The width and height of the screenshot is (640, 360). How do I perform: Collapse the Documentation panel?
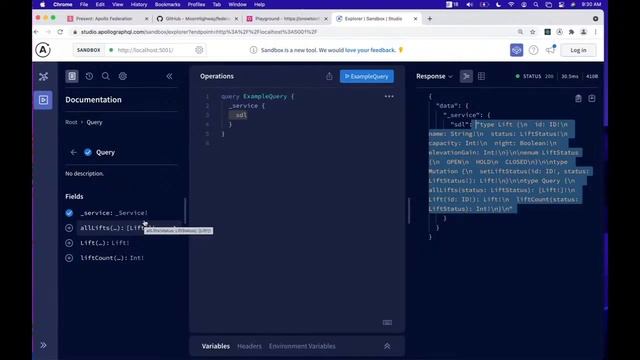coord(169,76)
